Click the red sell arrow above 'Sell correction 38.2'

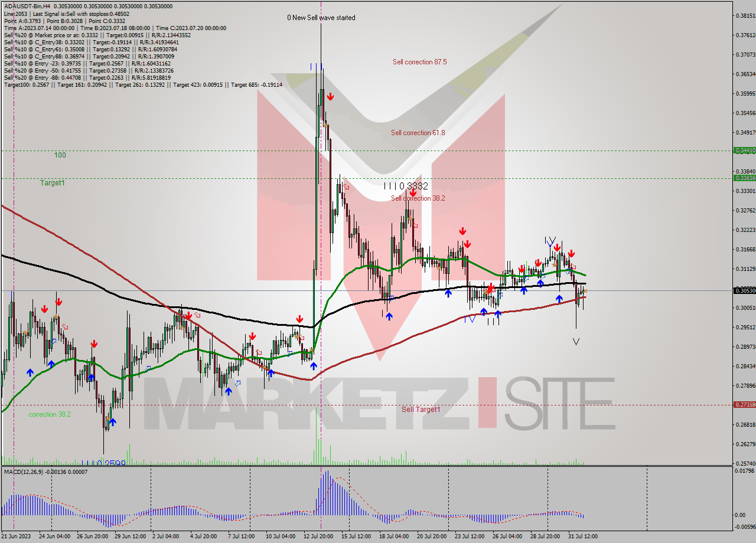click(x=413, y=193)
